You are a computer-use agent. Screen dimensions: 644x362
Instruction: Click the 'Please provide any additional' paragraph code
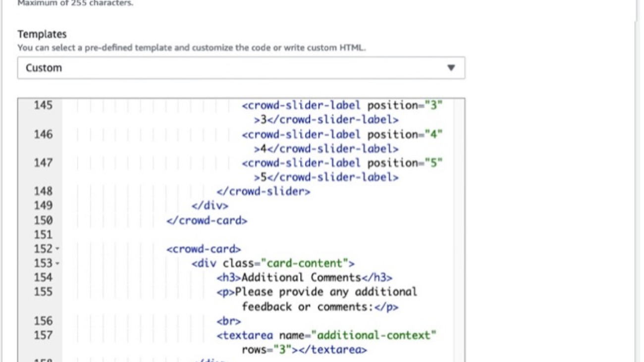pyautogui.click(x=317, y=292)
